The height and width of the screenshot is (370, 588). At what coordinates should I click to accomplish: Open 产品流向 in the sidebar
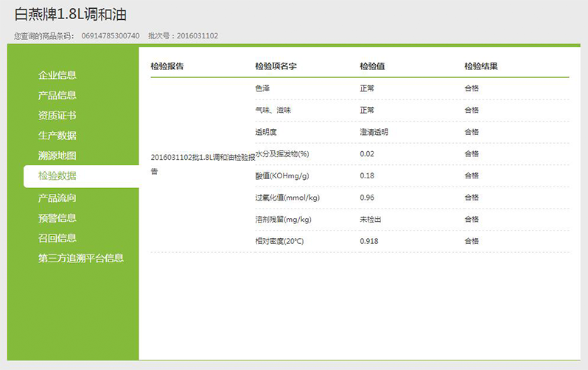pos(57,198)
